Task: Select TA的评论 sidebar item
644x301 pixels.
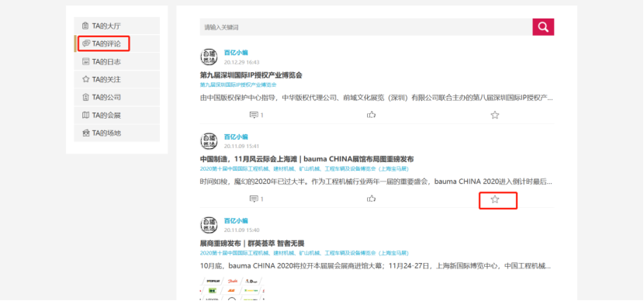Action: 116,43
